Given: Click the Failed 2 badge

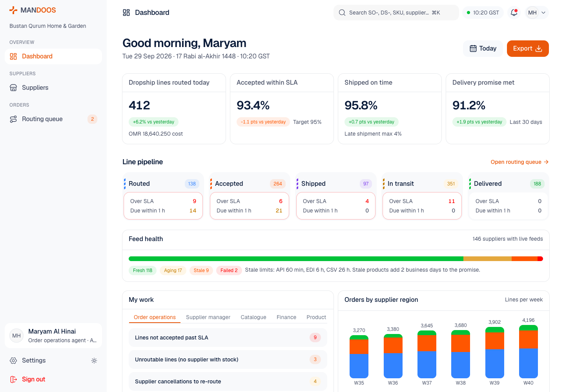Looking at the screenshot, I should click(x=229, y=270).
